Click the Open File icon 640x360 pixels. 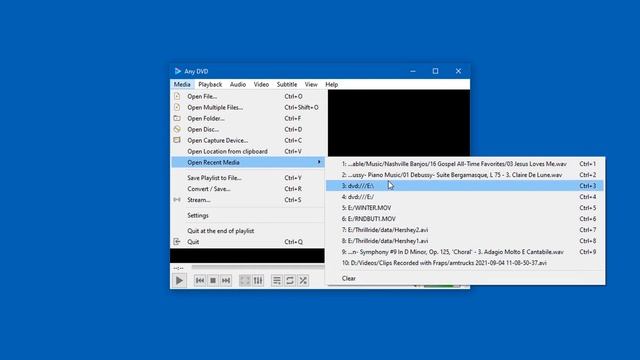[x=177, y=96]
